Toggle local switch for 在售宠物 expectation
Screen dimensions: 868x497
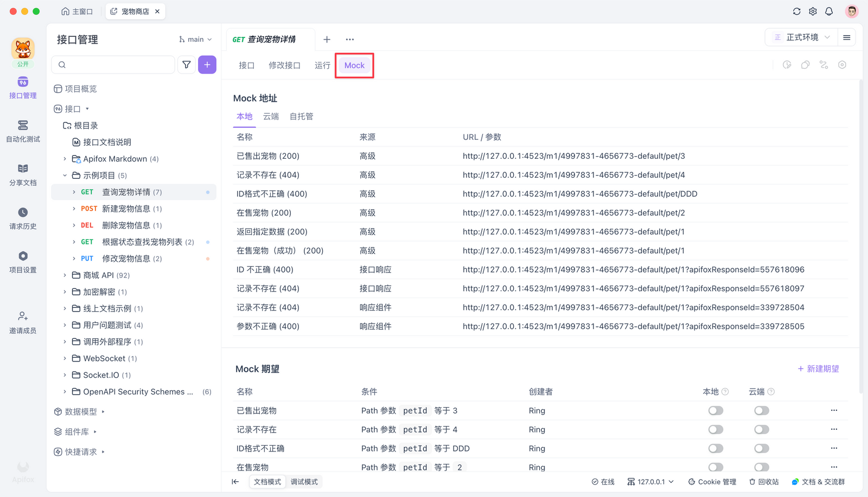coord(716,467)
